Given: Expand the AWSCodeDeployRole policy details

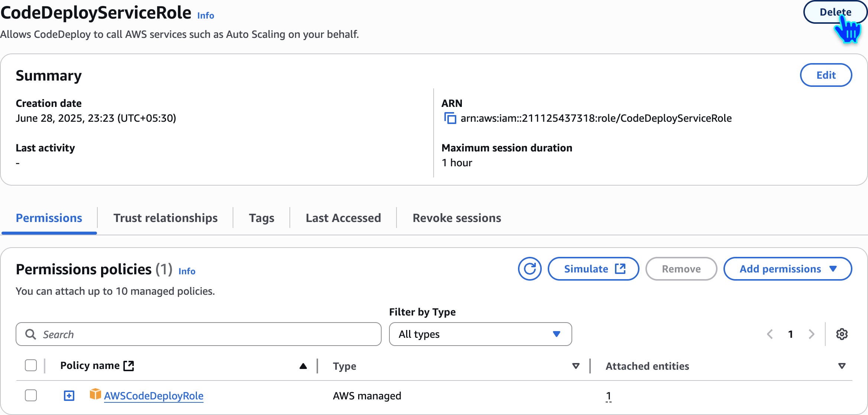Looking at the screenshot, I should click(69, 396).
